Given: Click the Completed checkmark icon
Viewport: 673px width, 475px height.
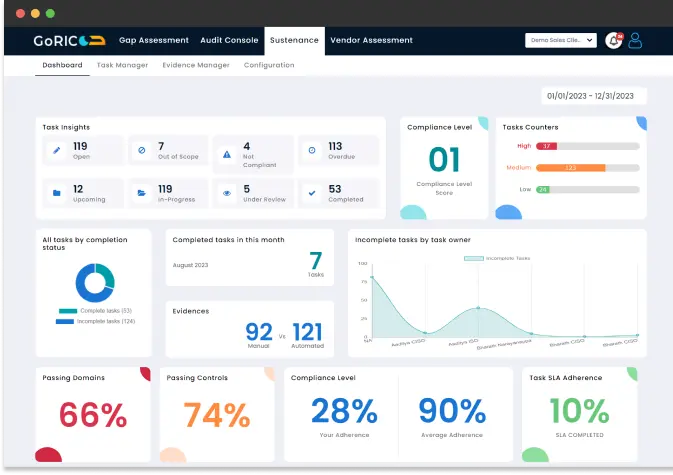Looking at the screenshot, I should tap(312, 193).
